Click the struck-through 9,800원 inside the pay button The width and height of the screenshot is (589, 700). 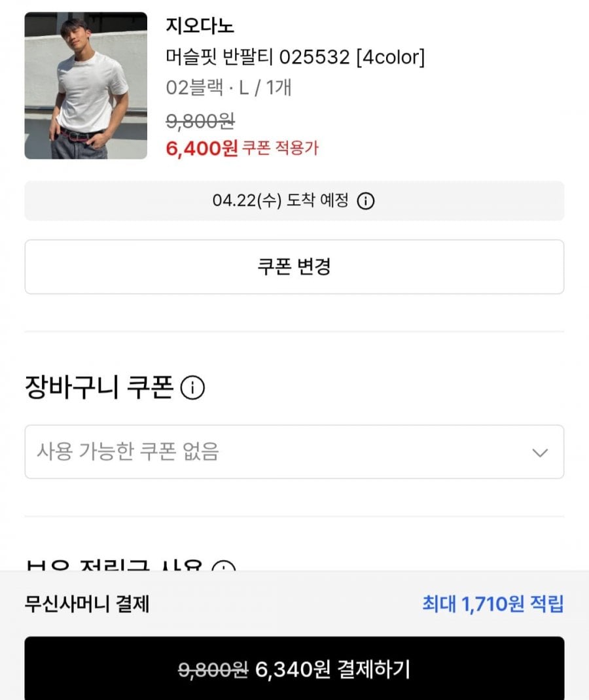pyautogui.click(x=213, y=669)
